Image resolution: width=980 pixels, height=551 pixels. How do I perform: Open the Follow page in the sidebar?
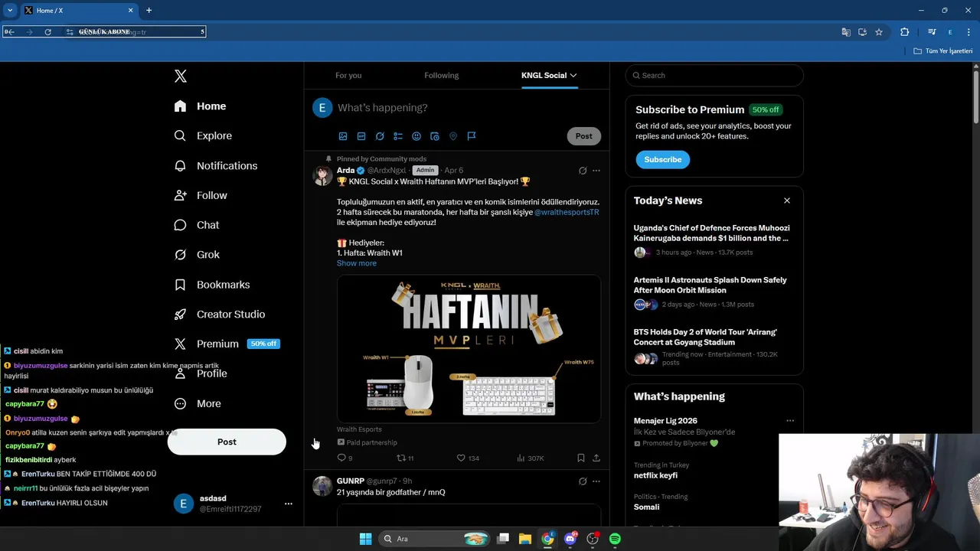pos(201,195)
